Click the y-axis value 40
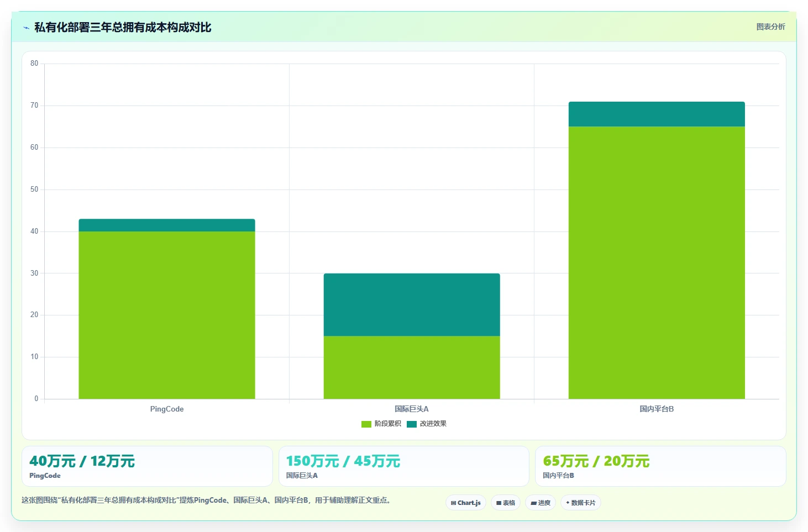Screen dimensions: 808x532 (34, 231)
